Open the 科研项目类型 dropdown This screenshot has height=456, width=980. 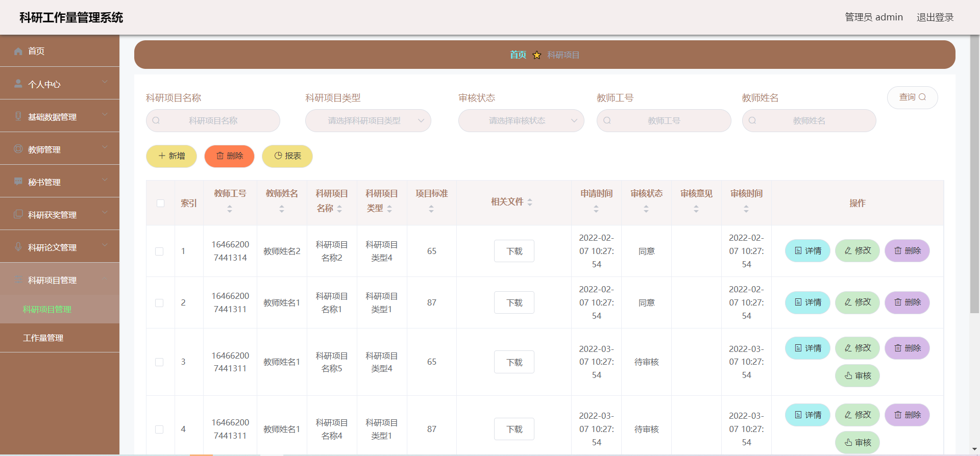(x=368, y=121)
